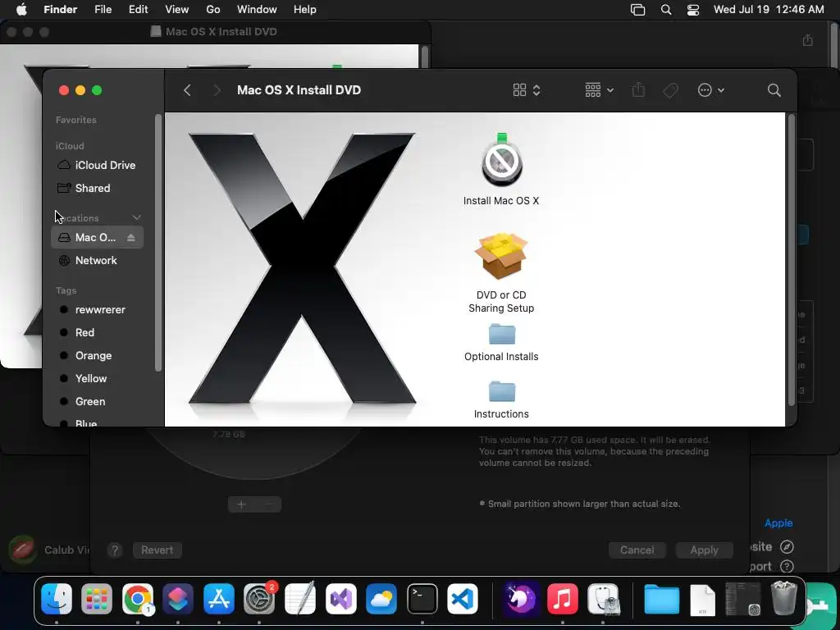Switch view mode with icon view selector

[526, 90]
